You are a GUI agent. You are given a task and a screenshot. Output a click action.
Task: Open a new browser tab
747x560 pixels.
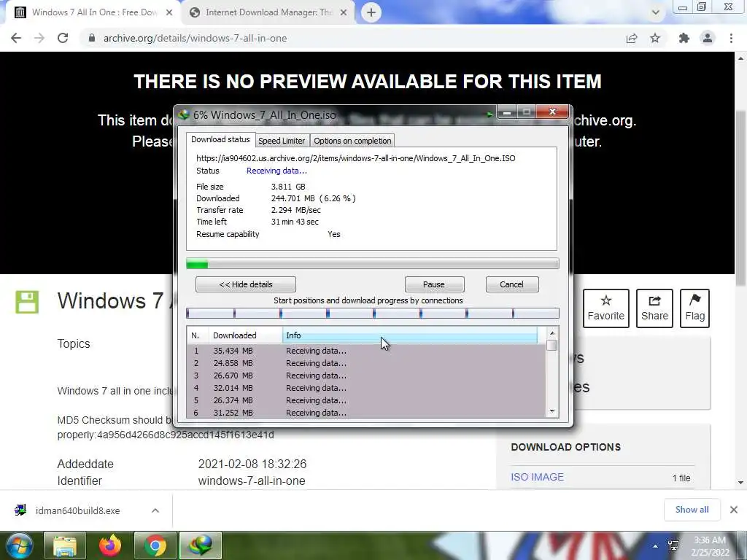click(371, 12)
